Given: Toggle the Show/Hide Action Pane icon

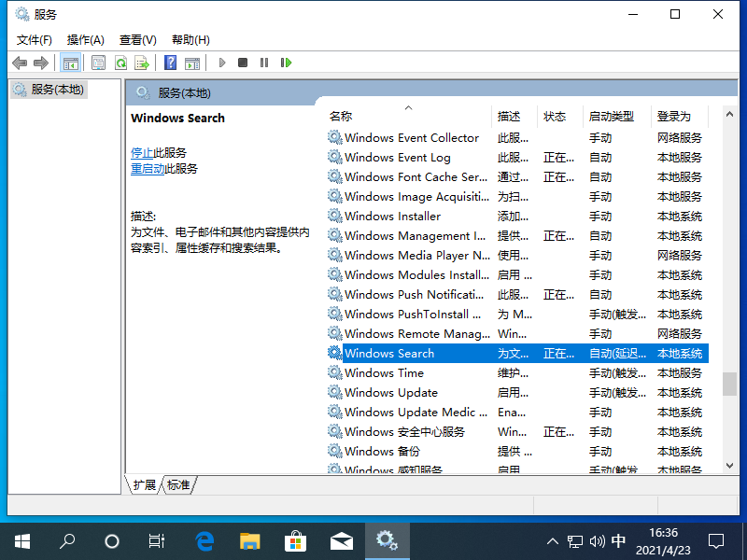Looking at the screenshot, I should point(191,63).
